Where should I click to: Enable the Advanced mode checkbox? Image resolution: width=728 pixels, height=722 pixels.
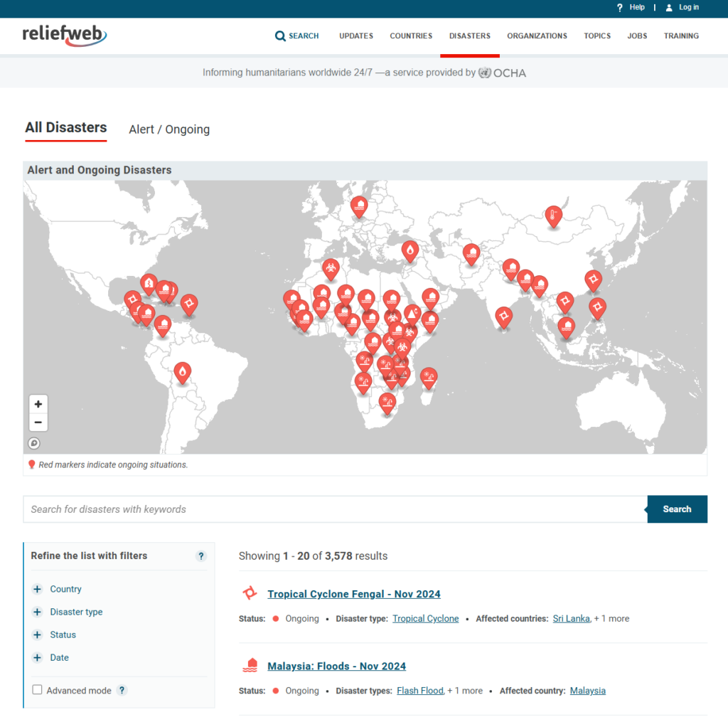37,689
